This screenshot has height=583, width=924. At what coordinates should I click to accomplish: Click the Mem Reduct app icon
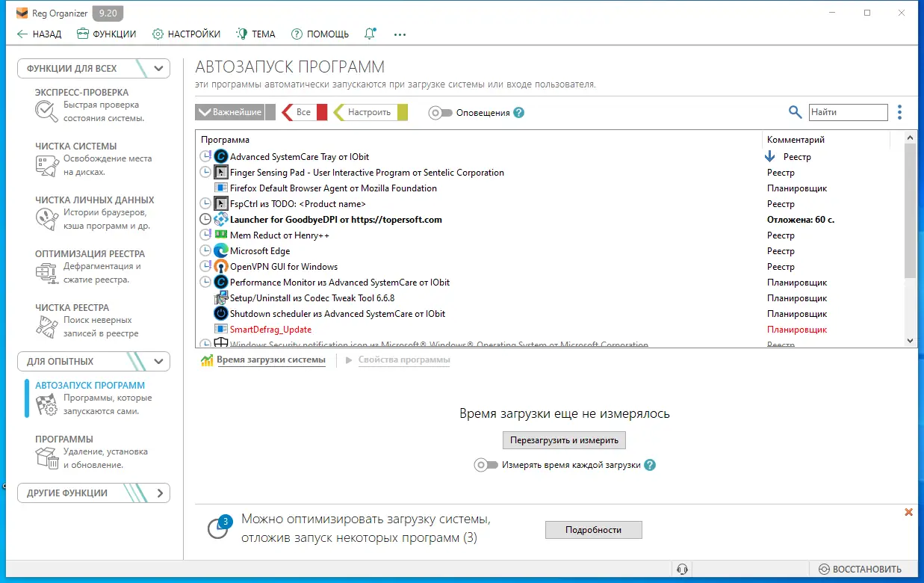[x=220, y=235]
